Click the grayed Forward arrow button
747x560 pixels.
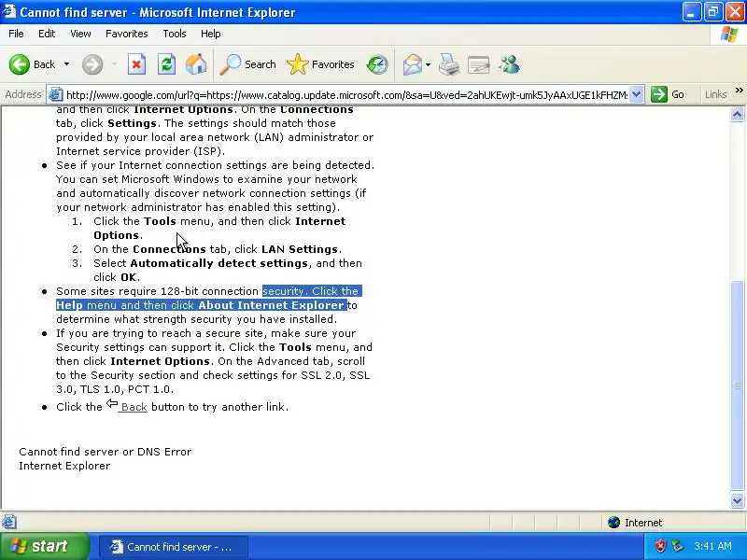click(92, 64)
